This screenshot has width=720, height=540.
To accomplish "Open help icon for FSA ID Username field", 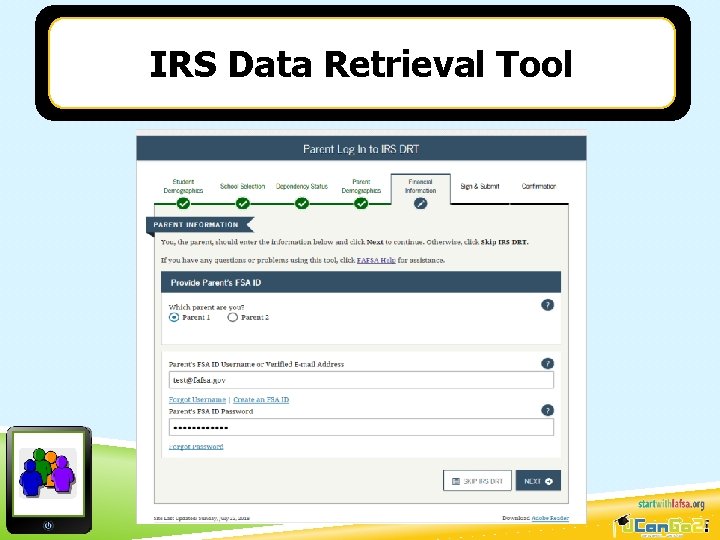I will pos(547,364).
